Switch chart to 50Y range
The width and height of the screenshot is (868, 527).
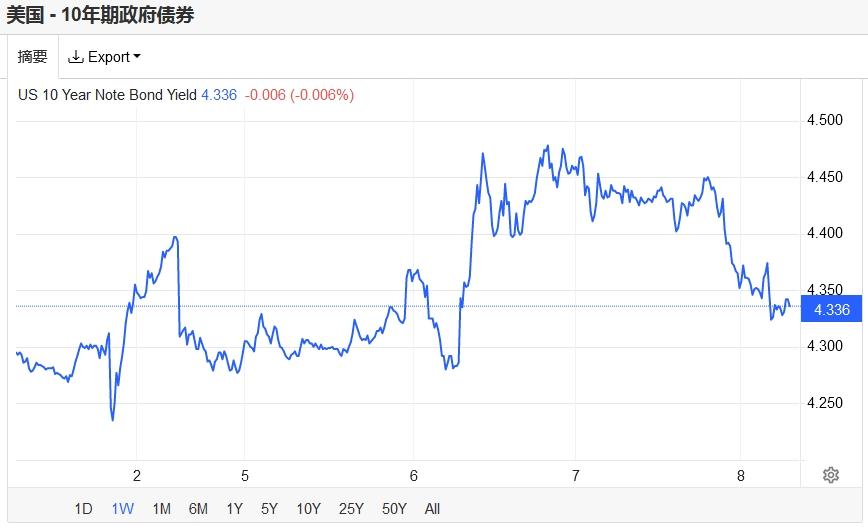[x=395, y=508]
